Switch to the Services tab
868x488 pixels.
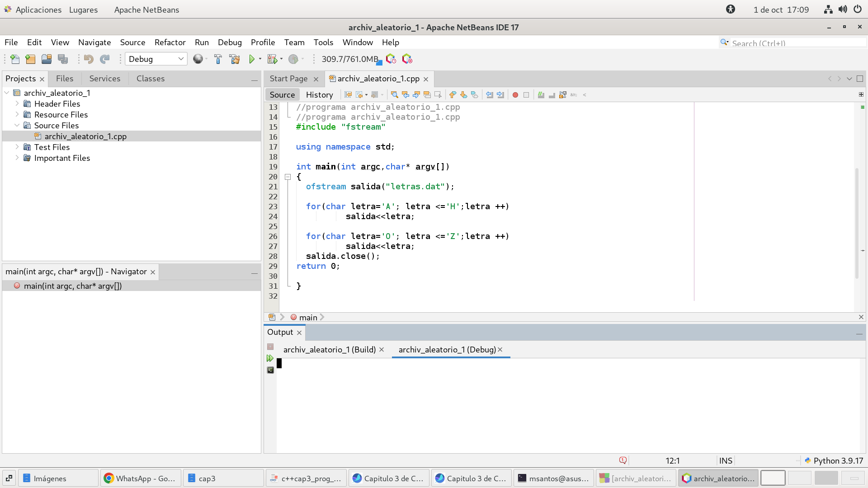click(x=104, y=79)
